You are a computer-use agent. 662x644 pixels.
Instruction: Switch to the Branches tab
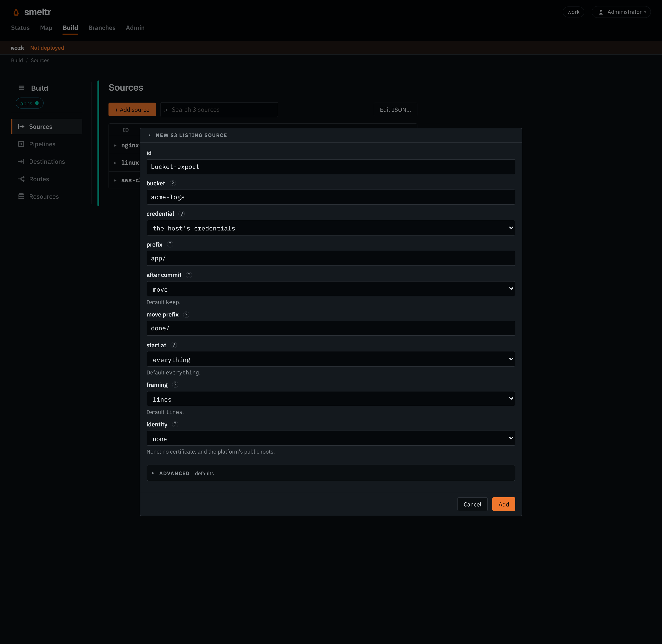102,28
